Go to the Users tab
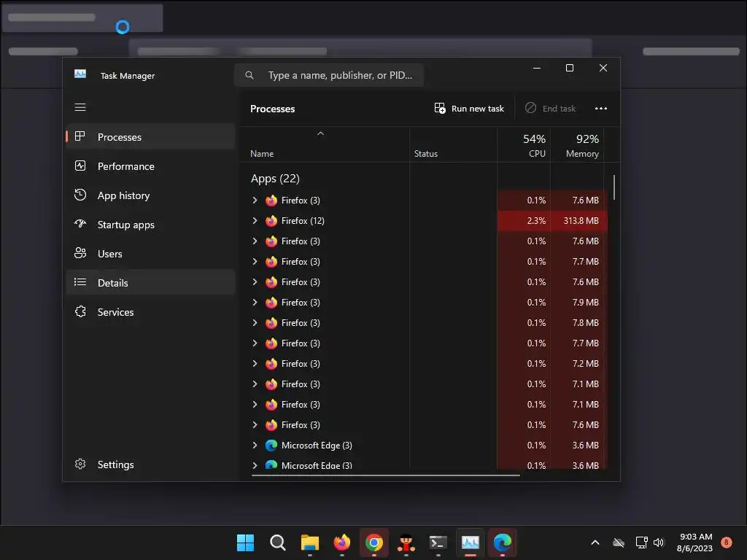747x560 pixels. point(150,253)
